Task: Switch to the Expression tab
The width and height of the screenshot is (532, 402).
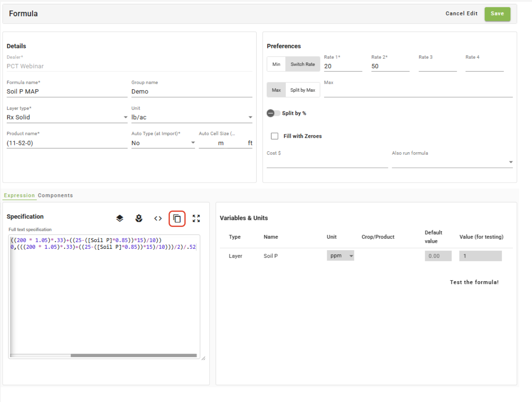Action: pos(19,195)
